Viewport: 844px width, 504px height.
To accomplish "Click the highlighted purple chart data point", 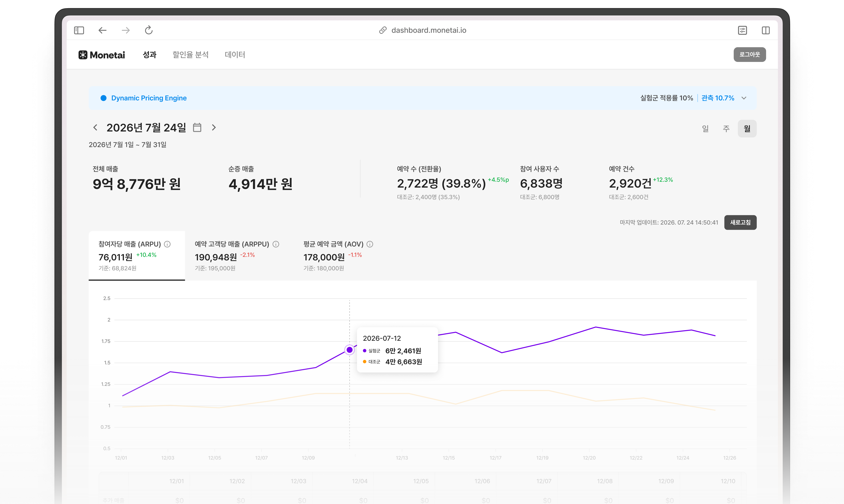I will coord(350,350).
